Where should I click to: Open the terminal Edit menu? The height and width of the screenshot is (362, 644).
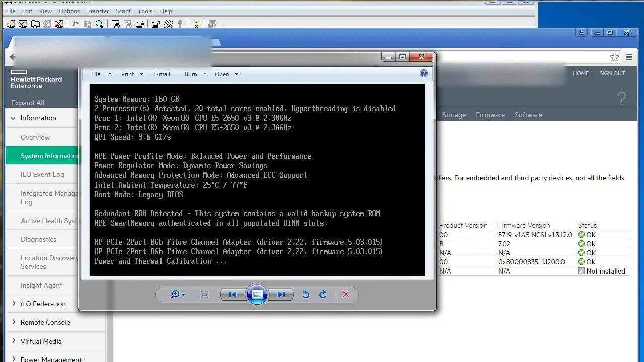(x=27, y=11)
